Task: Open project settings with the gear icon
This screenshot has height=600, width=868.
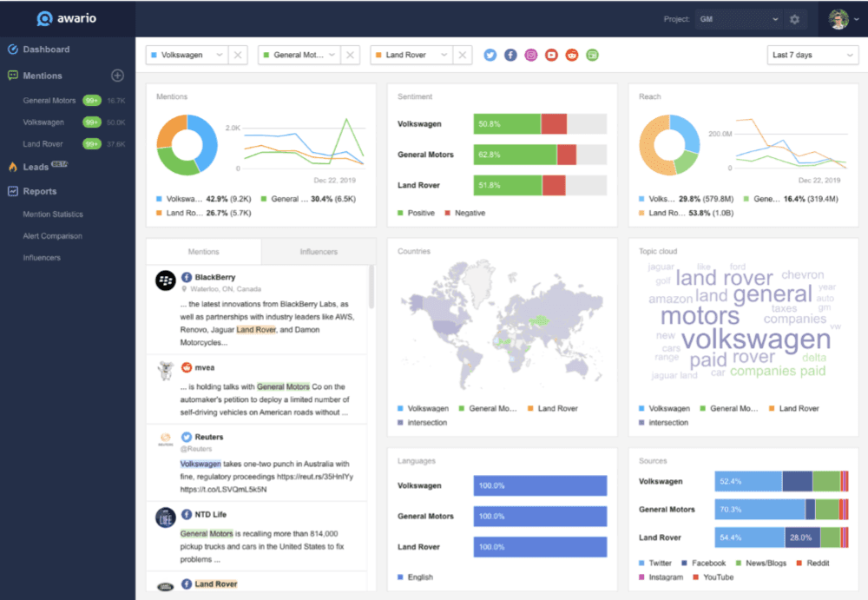Action: (x=793, y=17)
